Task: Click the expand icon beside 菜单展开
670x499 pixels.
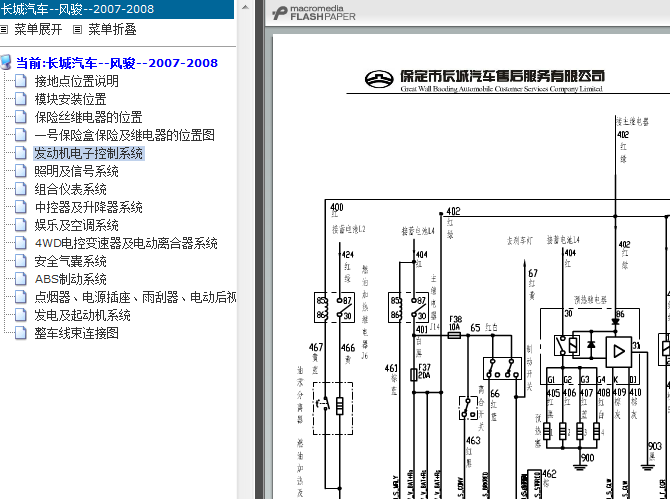Action: (4, 29)
